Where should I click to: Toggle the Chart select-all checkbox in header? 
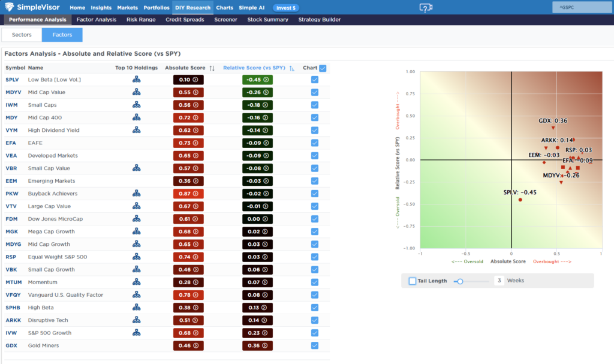point(323,68)
